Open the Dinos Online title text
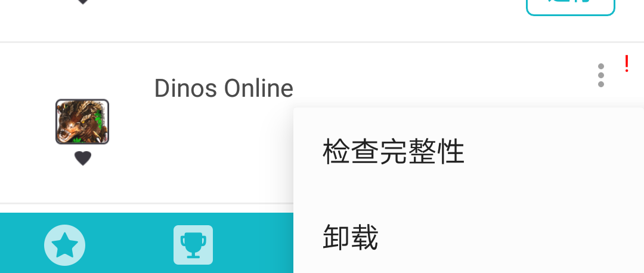The height and width of the screenshot is (273, 644). click(x=224, y=88)
